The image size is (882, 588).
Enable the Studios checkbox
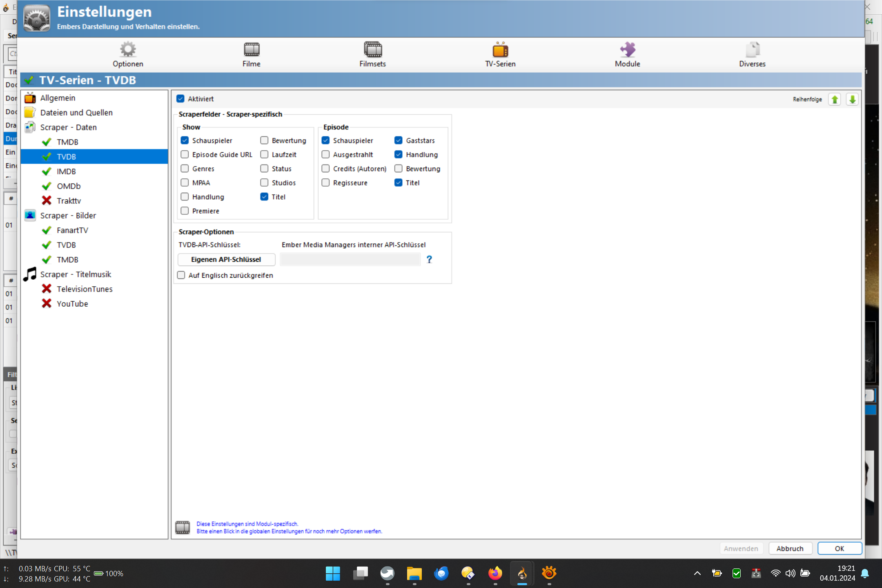pyautogui.click(x=264, y=183)
